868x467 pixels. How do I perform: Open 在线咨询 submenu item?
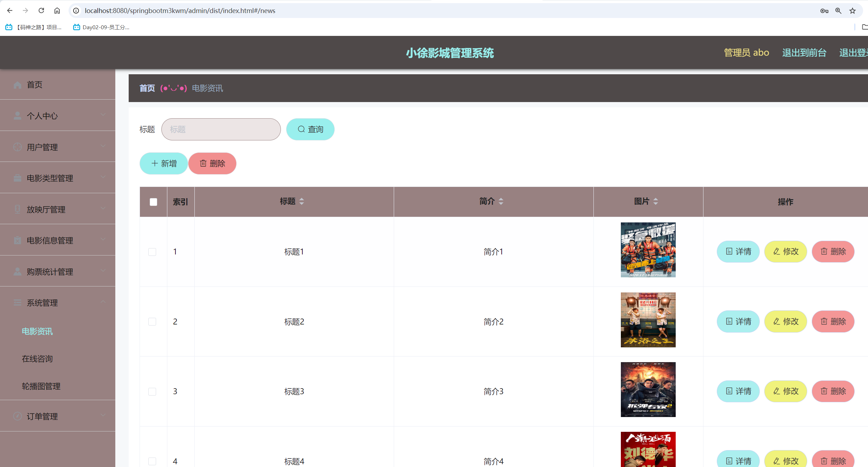coord(37,359)
